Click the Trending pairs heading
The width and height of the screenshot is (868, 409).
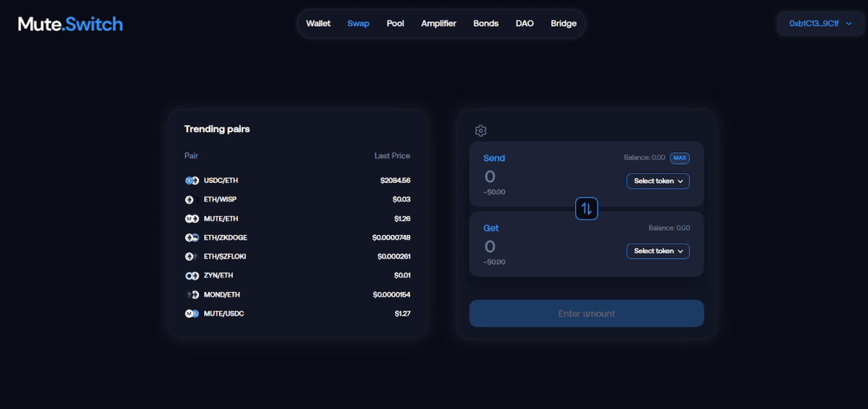point(217,129)
